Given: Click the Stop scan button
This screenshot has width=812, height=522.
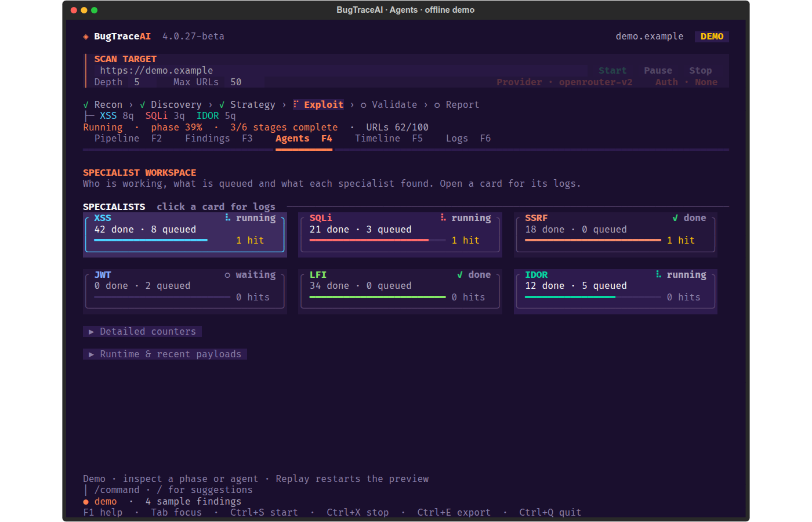Looking at the screenshot, I should coord(701,71).
